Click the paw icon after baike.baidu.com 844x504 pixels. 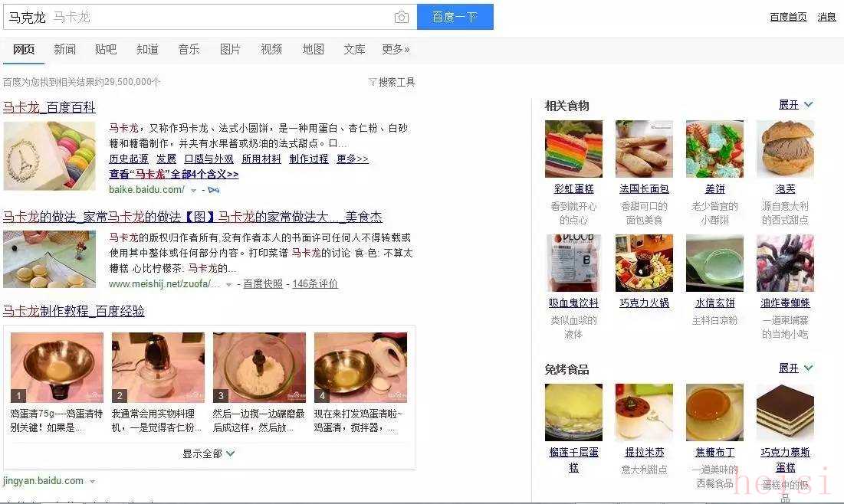click(x=214, y=190)
